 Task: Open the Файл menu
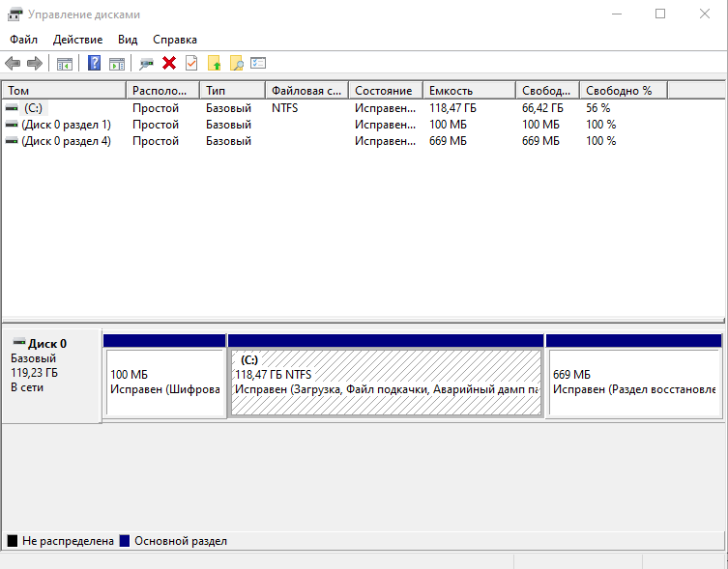23,40
